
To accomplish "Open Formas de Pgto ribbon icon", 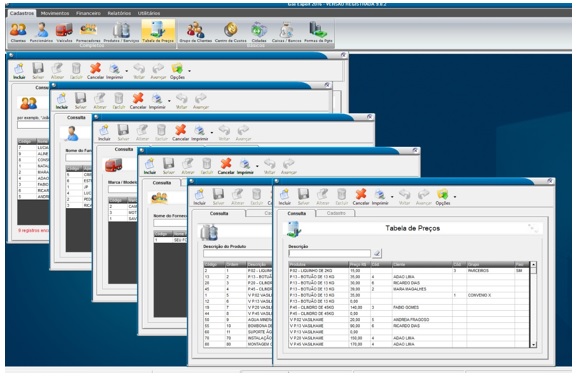I will point(318,32).
